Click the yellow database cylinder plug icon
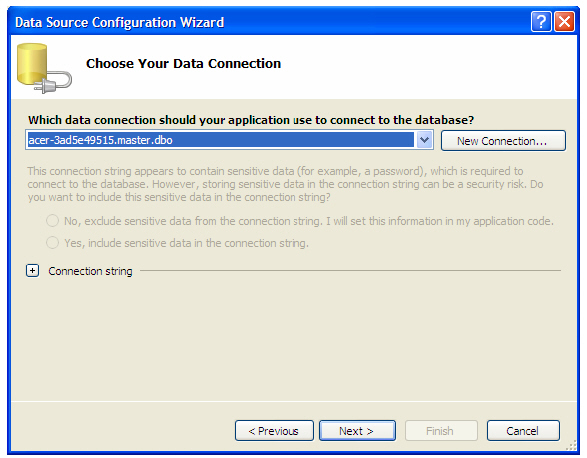The width and height of the screenshot is (587, 458). pyautogui.click(x=44, y=68)
